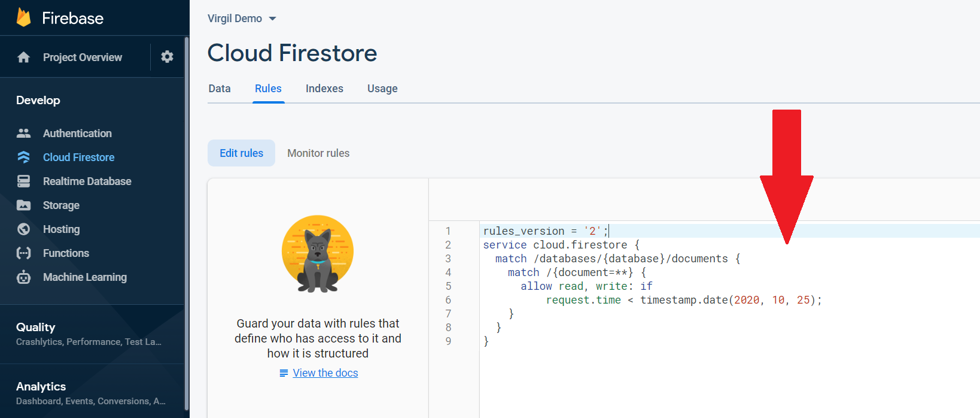
Task: Switch to Monitor rules
Action: [318, 153]
